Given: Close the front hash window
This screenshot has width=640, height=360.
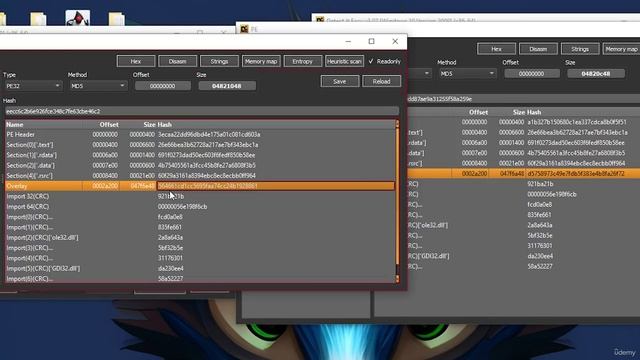Looking at the screenshot, I should [x=395, y=41].
